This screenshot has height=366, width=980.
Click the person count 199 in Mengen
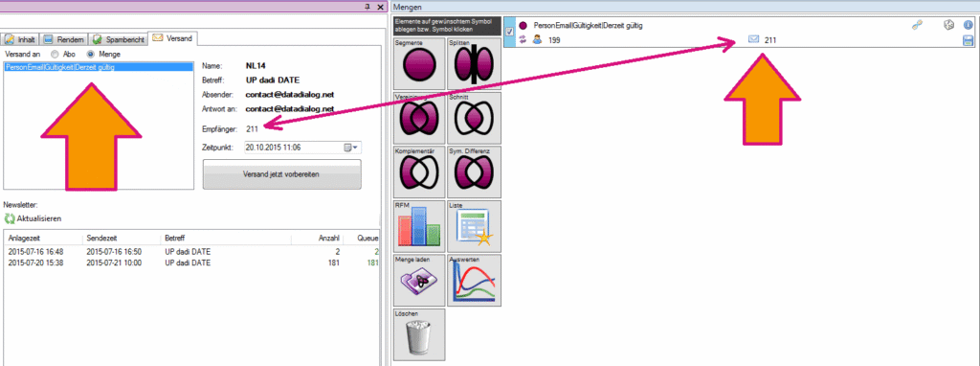554,40
